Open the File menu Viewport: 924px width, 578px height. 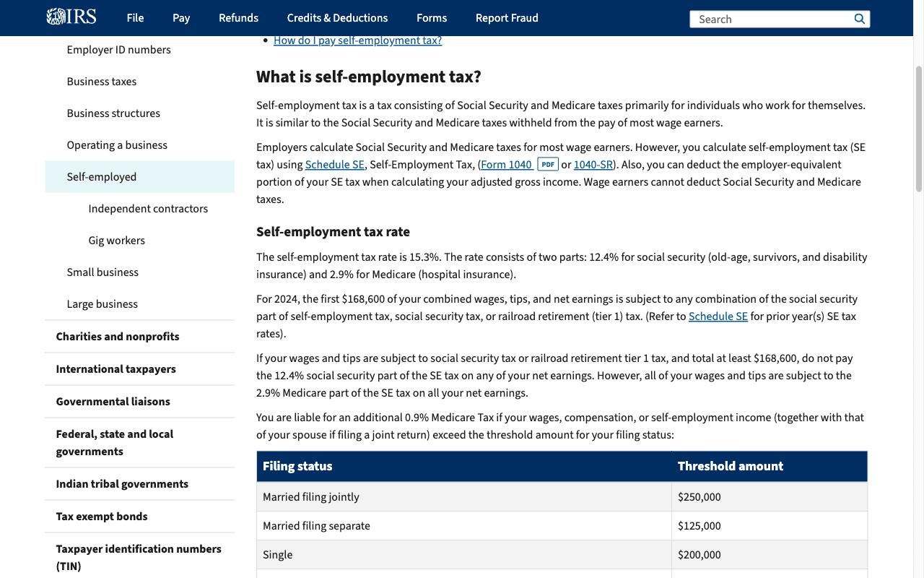135,18
